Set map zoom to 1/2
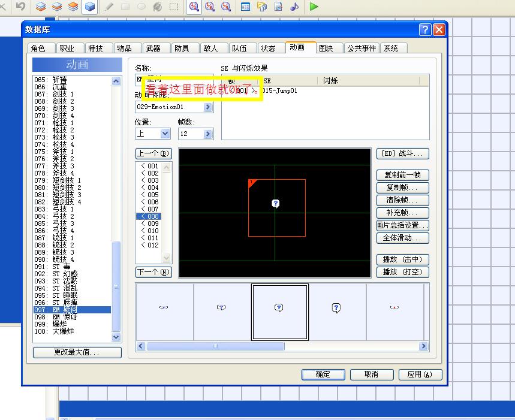This screenshot has height=420, width=515. click(x=210, y=7)
